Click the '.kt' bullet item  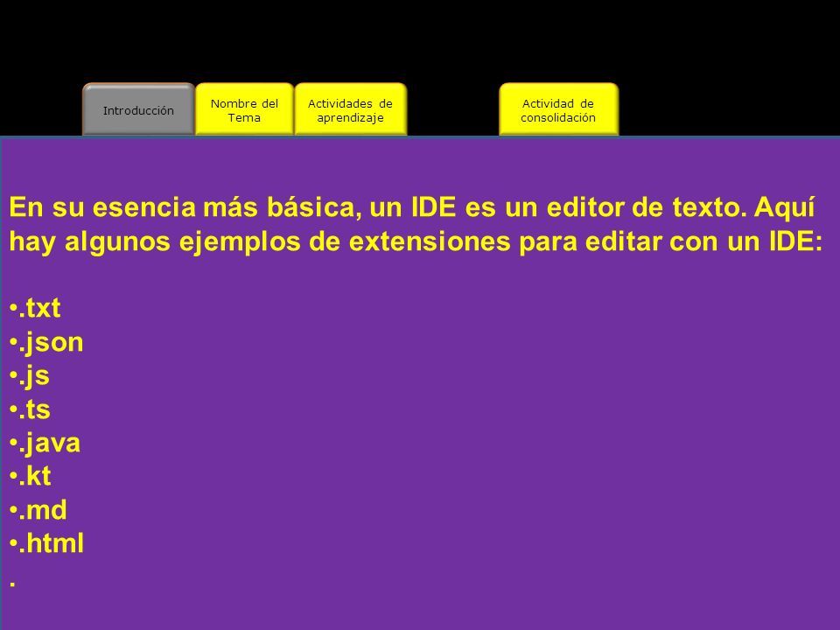coord(30,476)
